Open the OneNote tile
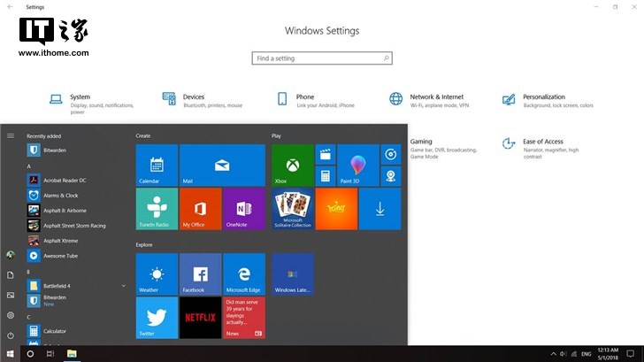644x362 pixels. pyautogui.click(x=244, y=209)
